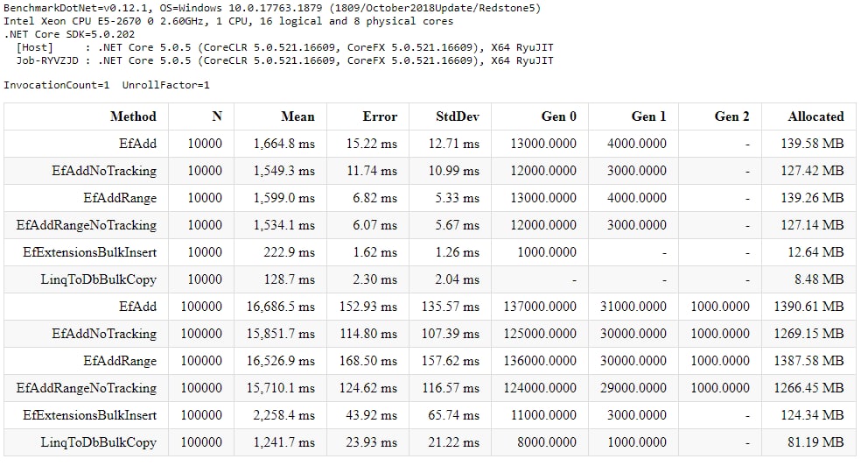Click allocated value 81.19 MB
The width and height of the screenshot is (868, 466).
click(815, 442)
